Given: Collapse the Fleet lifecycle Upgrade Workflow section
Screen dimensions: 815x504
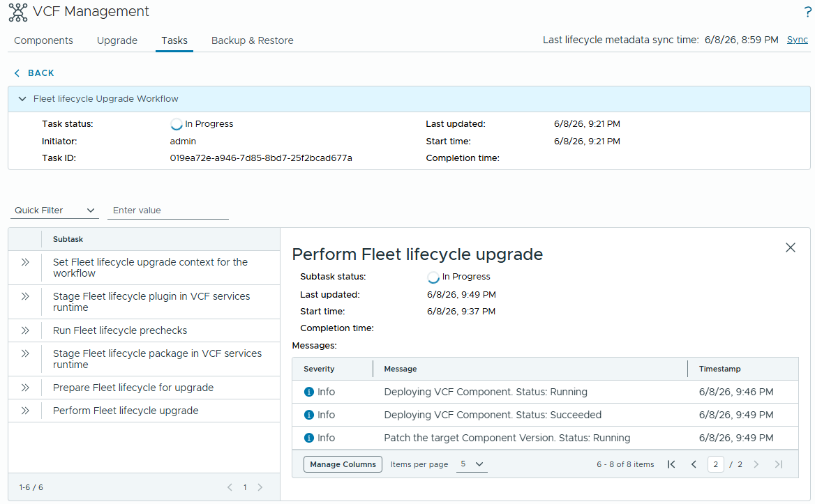Looking at the screenshot, I should tap(22, 98).
